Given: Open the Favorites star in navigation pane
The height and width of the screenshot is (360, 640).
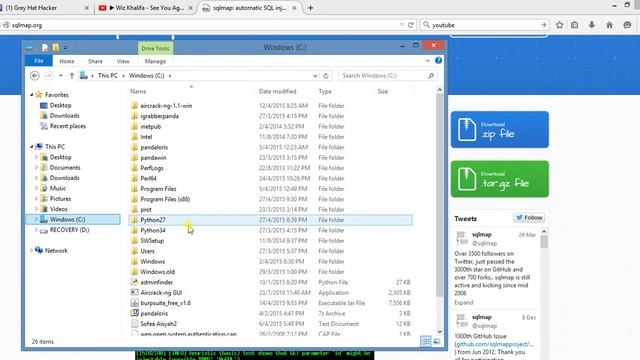Looking at the screenshot, I should coord(39,95).
